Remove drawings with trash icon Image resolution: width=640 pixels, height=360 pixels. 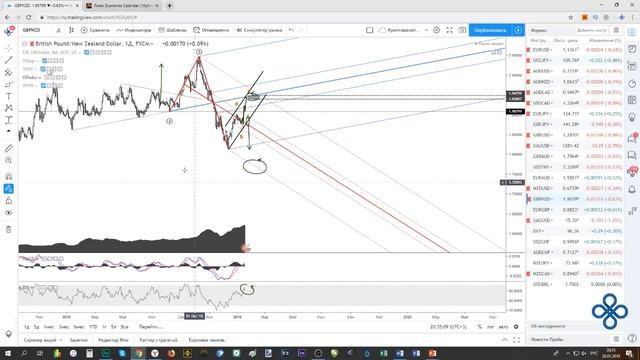tap(8, 229)
